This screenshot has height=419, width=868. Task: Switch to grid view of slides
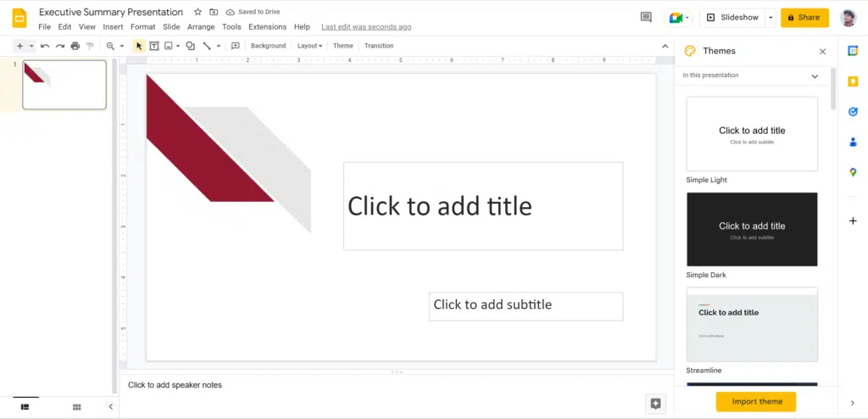coord(76,407)
